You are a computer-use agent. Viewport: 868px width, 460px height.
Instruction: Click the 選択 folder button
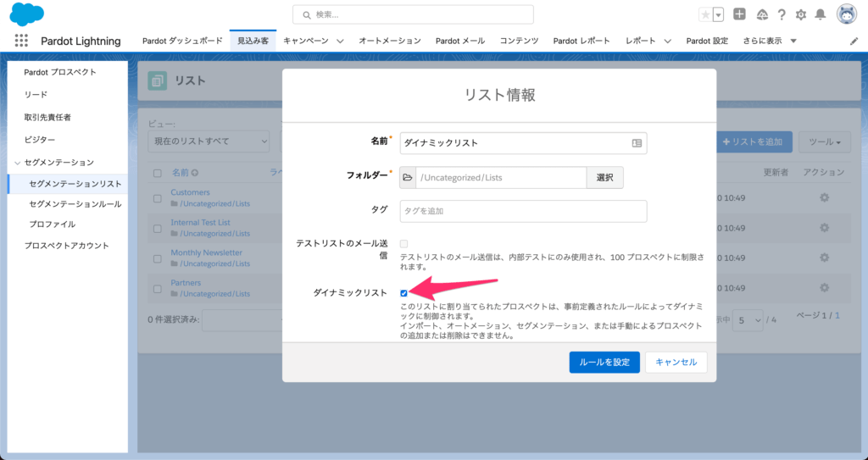click(604, 178)
